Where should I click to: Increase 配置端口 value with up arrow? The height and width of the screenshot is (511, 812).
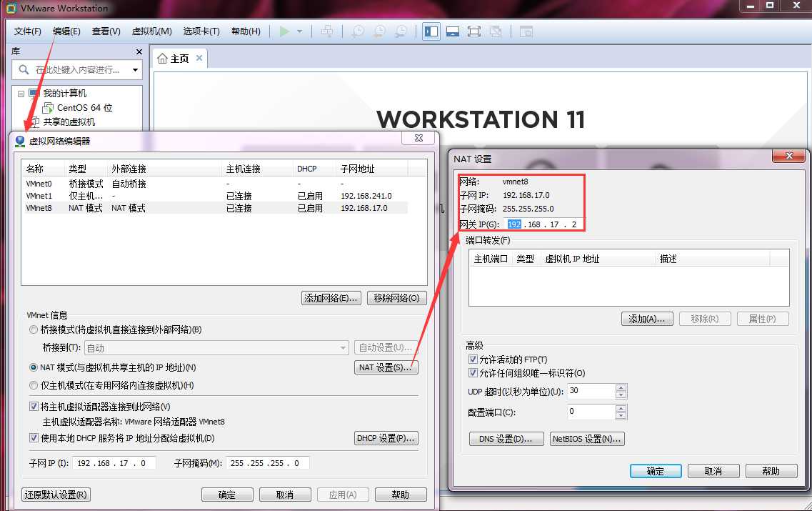pos(621,408)
